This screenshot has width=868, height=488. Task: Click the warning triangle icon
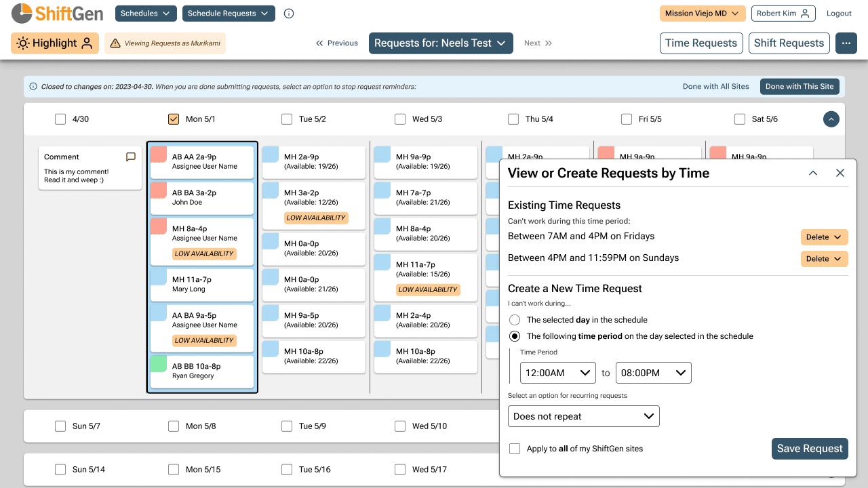click(115, 43)
